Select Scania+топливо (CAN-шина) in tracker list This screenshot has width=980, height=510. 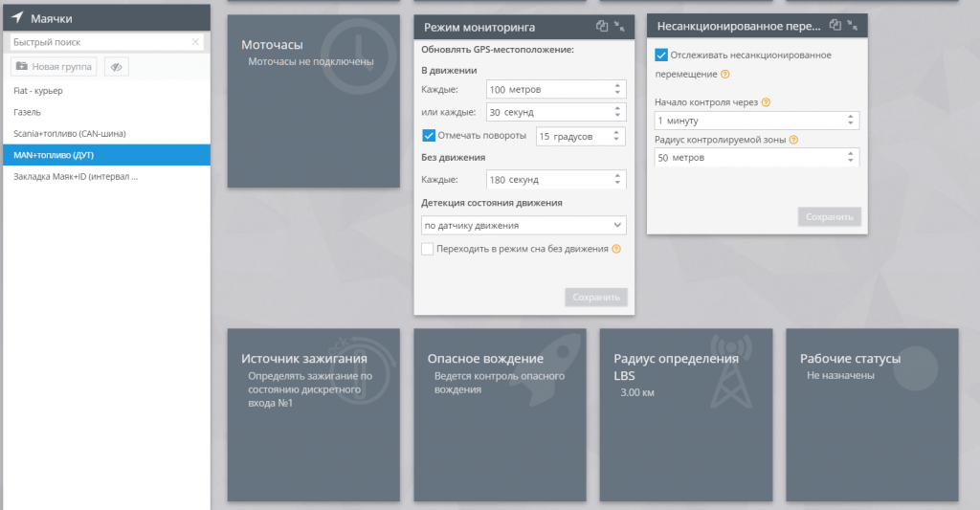coord(70,133)
